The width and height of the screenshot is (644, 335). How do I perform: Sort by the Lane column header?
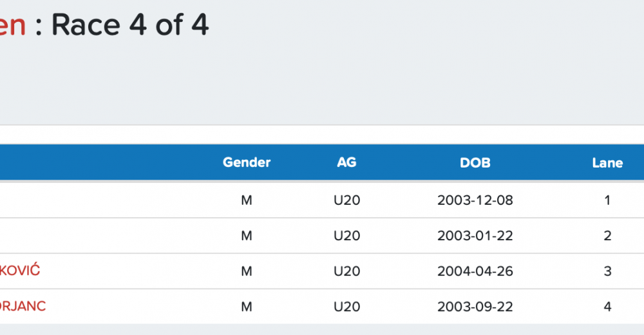[x=607, y=163]
